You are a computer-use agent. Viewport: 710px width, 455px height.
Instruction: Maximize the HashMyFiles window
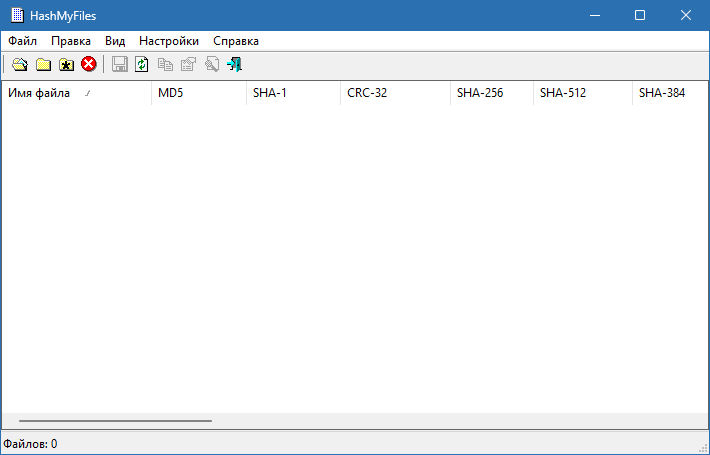point(640,15)
